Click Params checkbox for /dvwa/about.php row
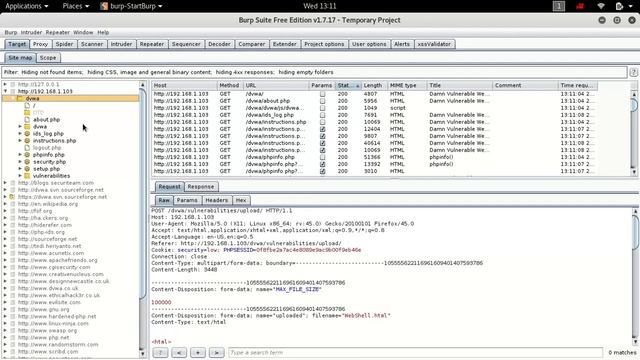 tap(322, 101)
